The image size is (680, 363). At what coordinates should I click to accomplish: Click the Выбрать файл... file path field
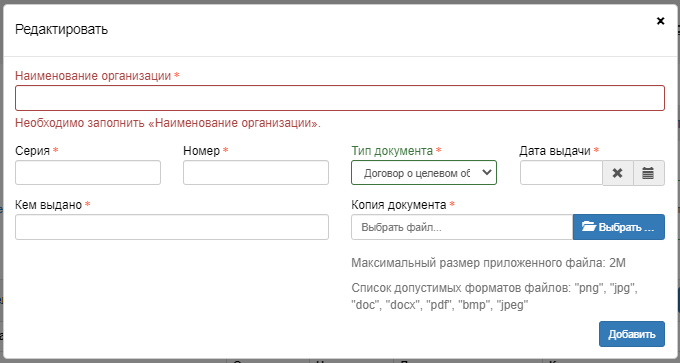tap(462, 227)
